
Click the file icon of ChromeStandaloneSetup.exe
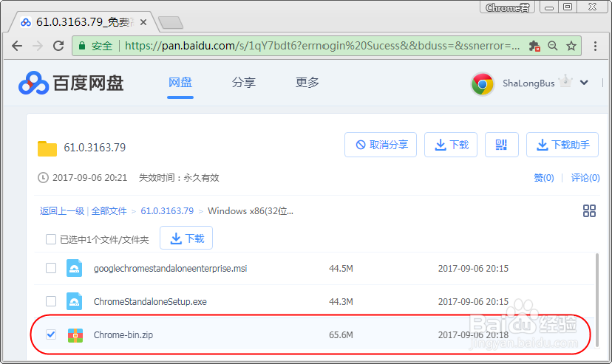(74, 301)
